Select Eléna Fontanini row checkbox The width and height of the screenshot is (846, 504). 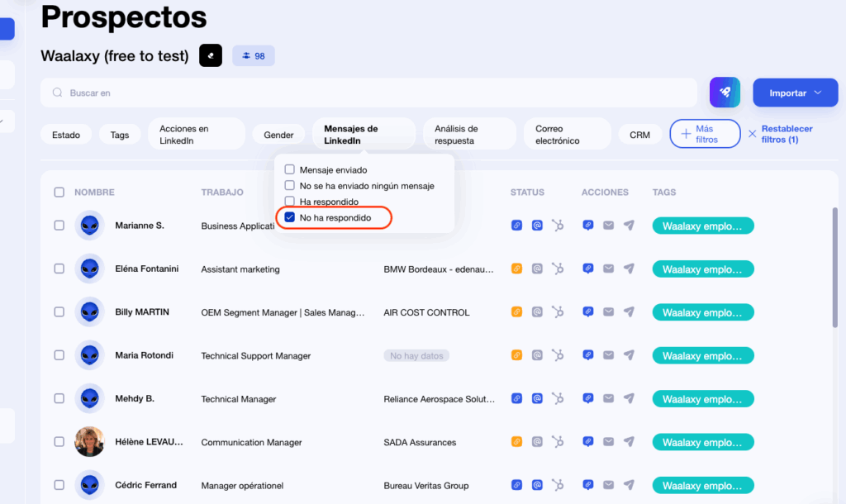[x=59, y=269]
